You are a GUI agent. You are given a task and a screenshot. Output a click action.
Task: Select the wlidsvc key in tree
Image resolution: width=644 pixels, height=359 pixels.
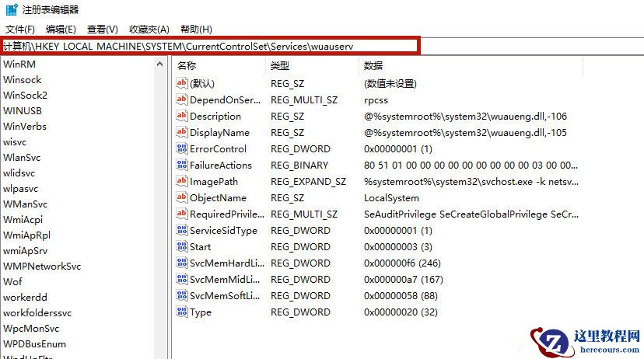tap(19, 173)
